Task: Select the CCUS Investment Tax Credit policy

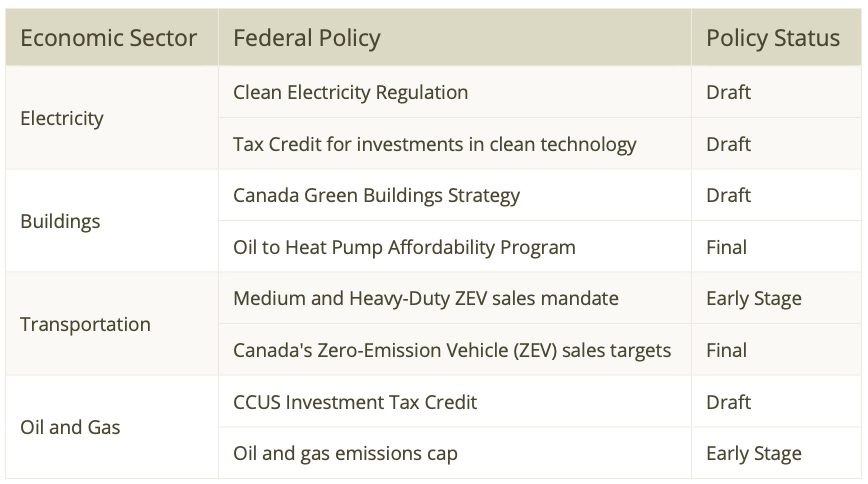Action: (355, 402)
